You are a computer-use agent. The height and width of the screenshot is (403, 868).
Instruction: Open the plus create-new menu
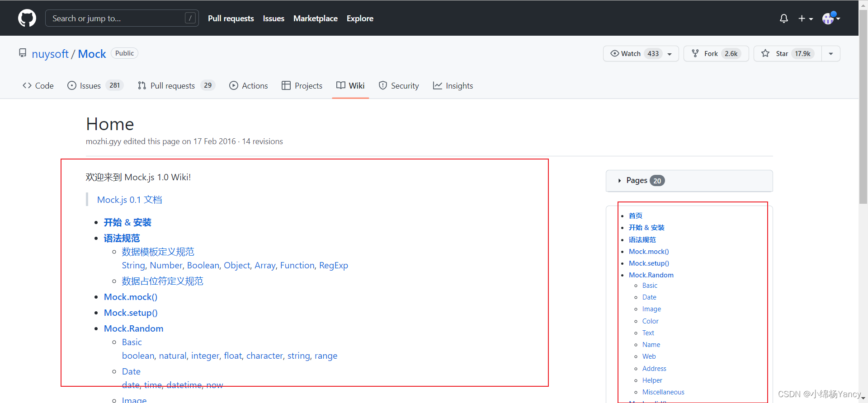(x=805, y=19)
